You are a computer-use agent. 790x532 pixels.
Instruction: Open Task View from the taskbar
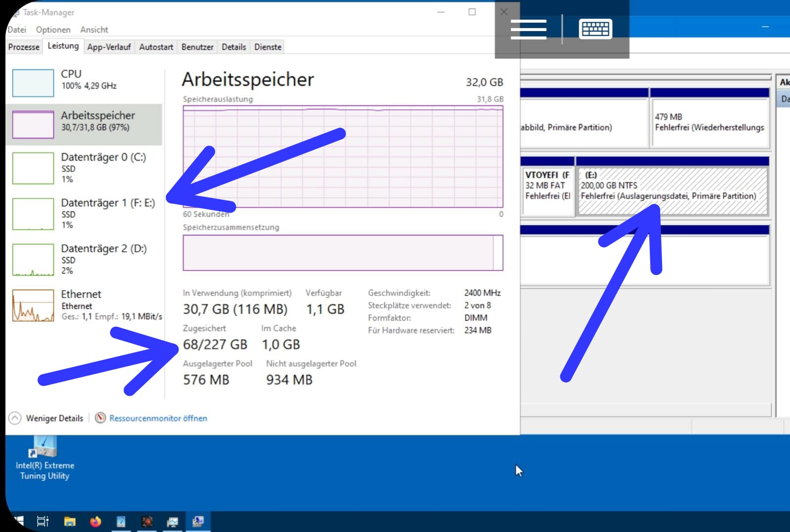43,521
